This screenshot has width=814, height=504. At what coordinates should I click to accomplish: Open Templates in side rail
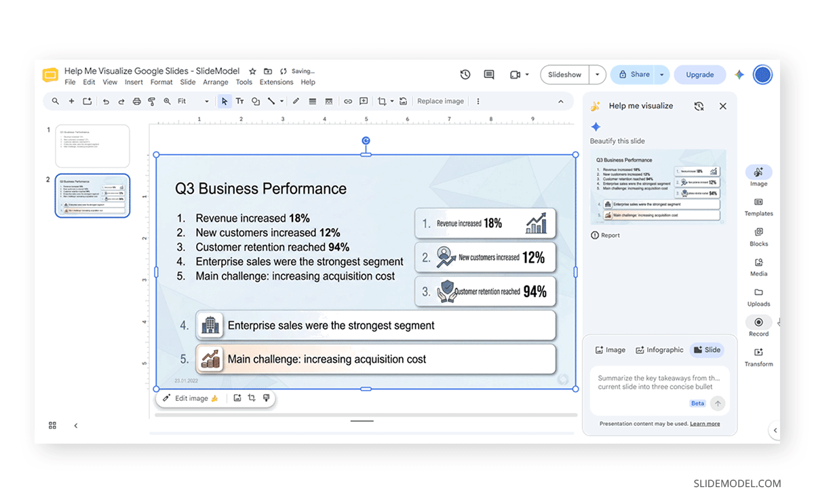[758, 207]
